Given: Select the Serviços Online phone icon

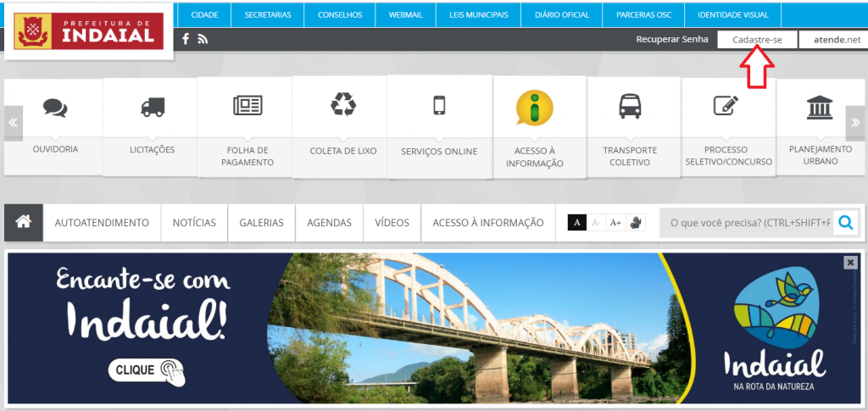Looking at the screenshot, I should [439, 105].
